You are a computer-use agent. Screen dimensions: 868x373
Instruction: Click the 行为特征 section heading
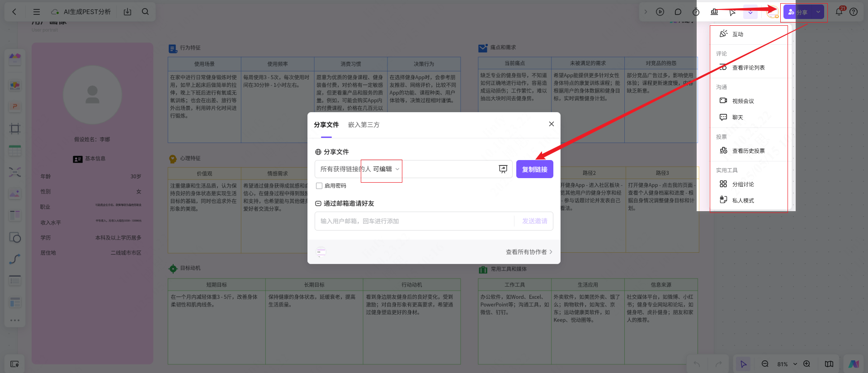point(190,47)
